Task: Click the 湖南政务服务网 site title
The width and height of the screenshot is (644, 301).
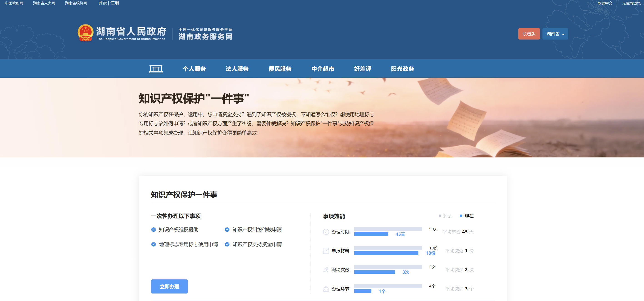Action: click(x=206, y=37)
